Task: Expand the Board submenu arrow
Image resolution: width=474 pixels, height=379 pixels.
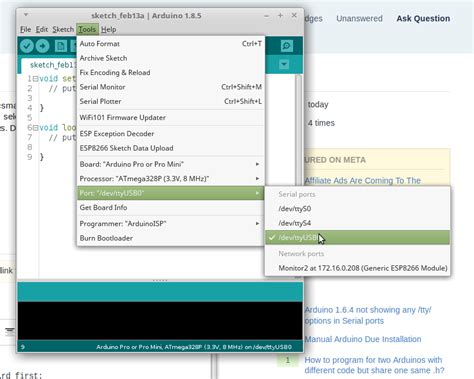Action: [x=257, y=164]
